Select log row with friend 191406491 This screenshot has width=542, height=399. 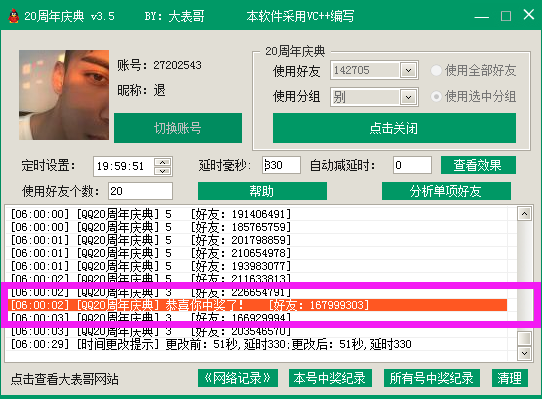[257, 214]
